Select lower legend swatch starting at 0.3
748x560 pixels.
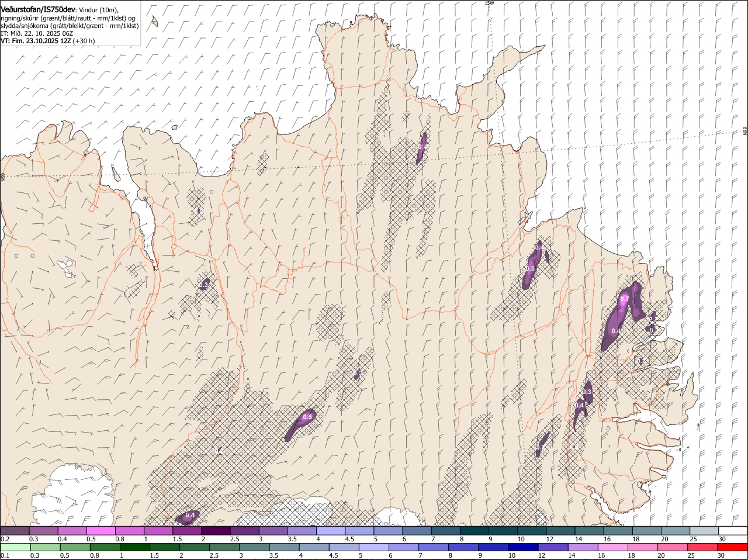click(x=45, y=547)
